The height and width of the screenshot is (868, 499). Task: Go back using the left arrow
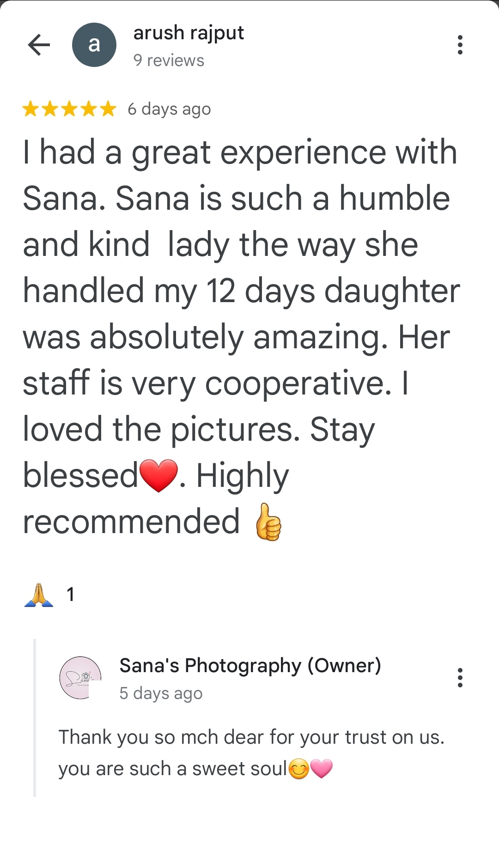[x=39, y=45]
